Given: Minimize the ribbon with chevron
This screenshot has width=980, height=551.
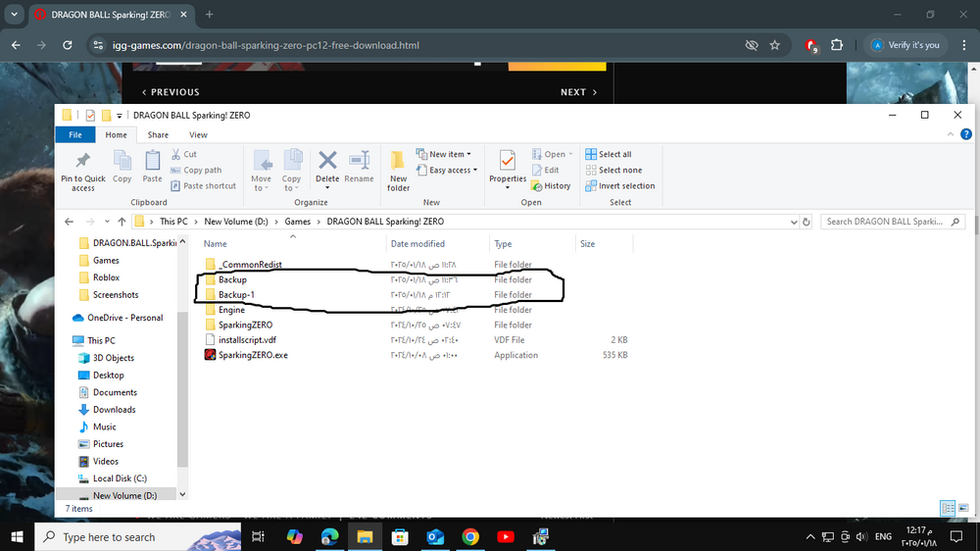Looking at the screenshot, I should pos(951,134).
